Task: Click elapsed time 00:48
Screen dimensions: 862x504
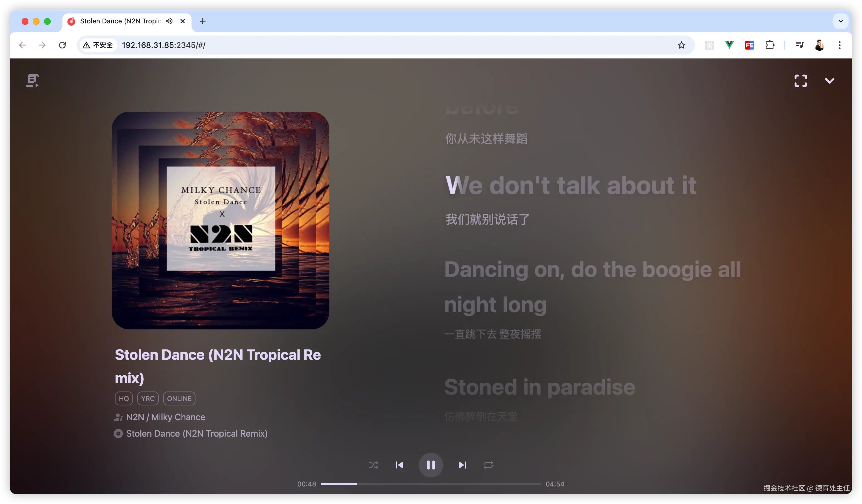Action: click(x=307, y=484)
